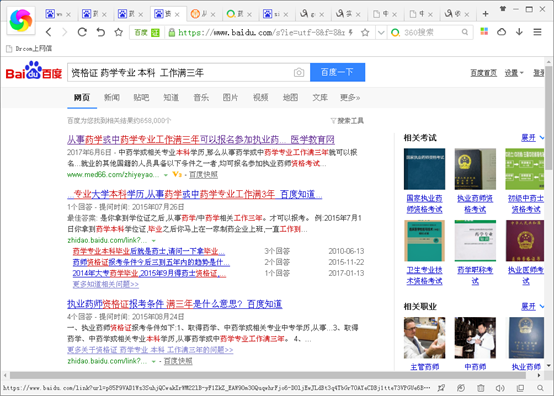Click the 360搜索 engine logo icon

tap(395, 33)
